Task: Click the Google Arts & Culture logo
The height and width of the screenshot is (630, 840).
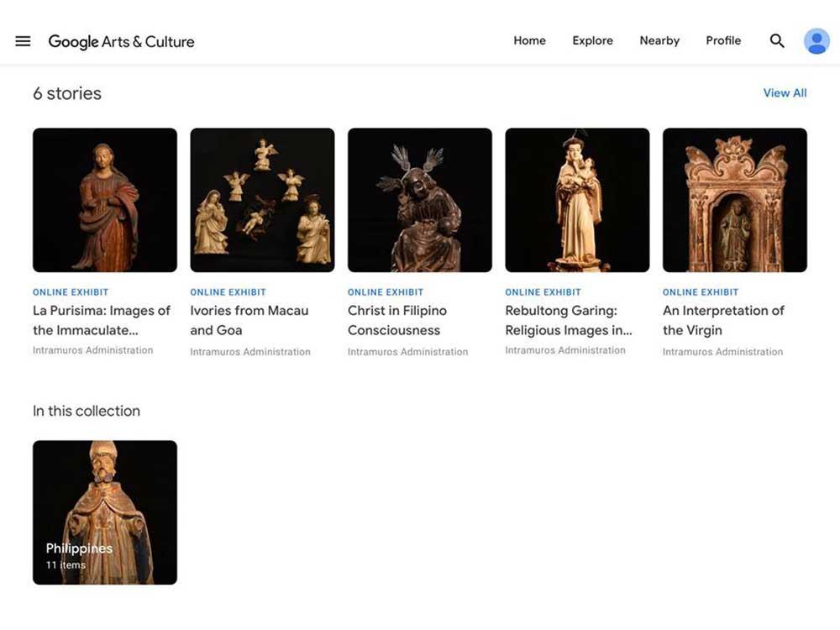Action: 121,42
